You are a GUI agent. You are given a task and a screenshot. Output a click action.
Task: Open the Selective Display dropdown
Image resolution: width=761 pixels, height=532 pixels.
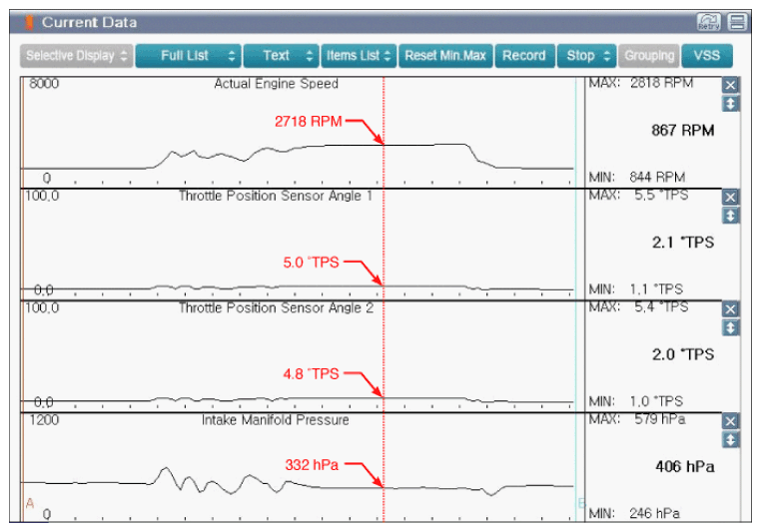tap(76, 56)
